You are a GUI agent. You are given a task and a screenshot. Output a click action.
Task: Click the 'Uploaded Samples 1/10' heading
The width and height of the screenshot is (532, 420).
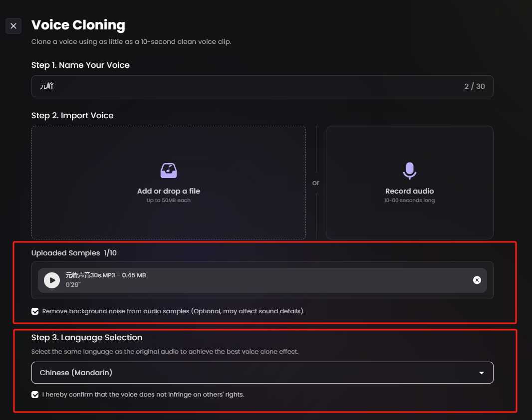click(74, 253)
